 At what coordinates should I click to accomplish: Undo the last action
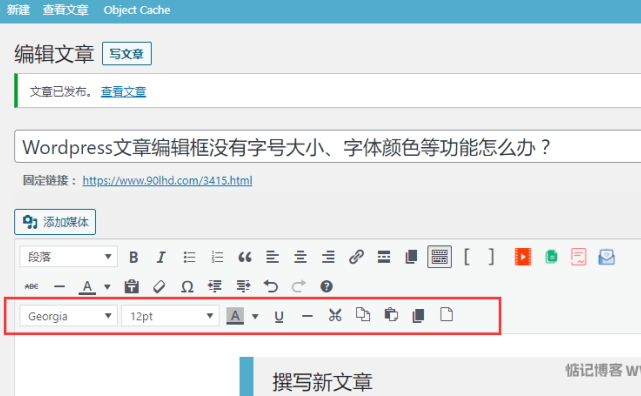(271, 286)
